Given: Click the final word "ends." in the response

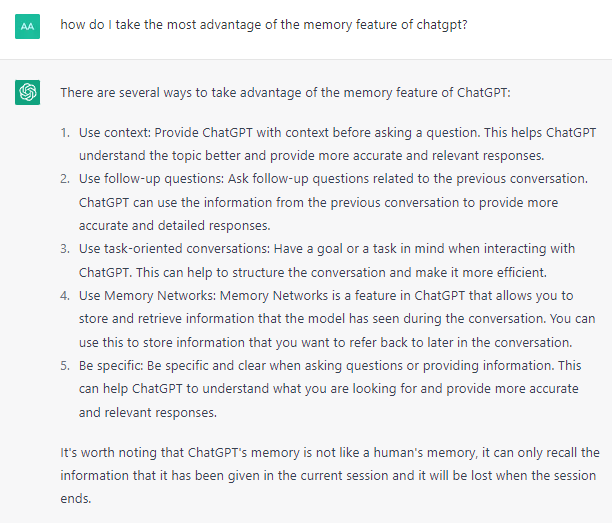Looking at the screenshot, I should point(75,496).
